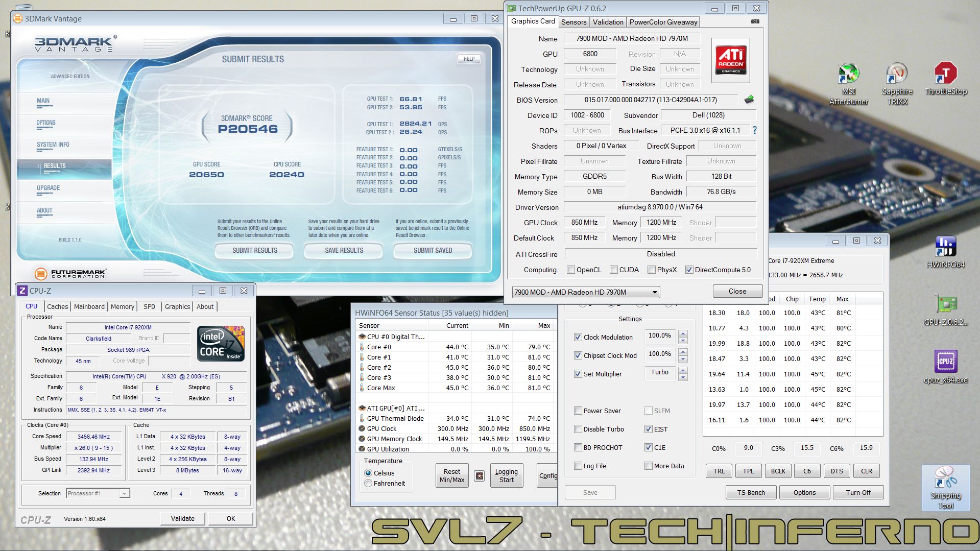Screen dimensions: 980x551
Task: Click Reset Min/Max button
Action: point(452,475)
